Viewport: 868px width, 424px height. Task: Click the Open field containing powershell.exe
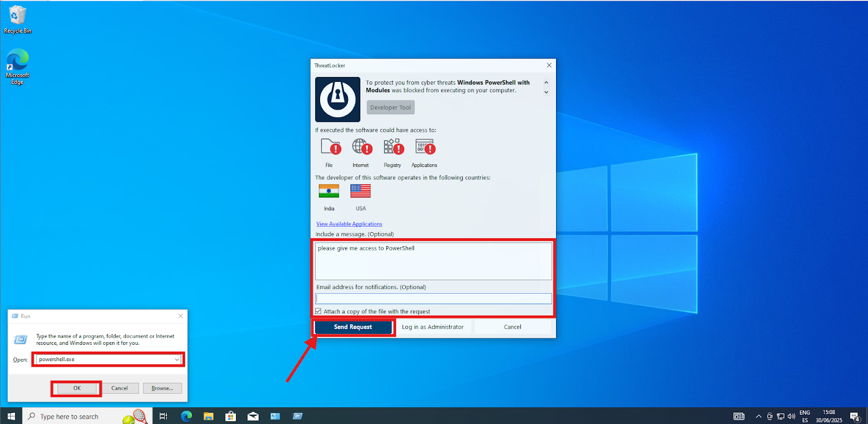click(x=108, y=359)
